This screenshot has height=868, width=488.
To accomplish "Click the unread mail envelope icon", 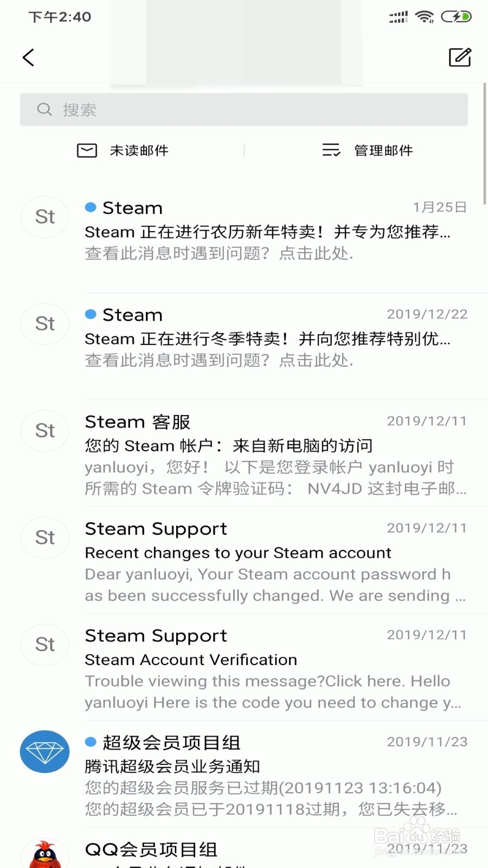I will 87,150.
